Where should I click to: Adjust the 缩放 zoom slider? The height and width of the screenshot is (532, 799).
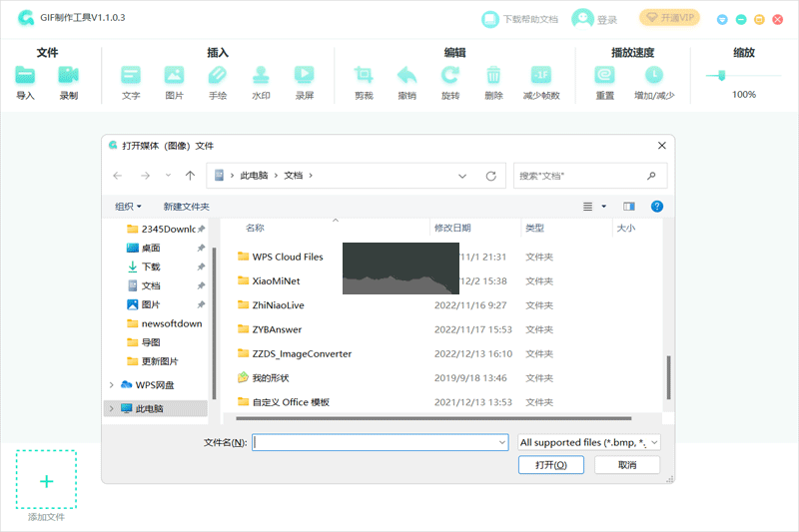point(721,75)
